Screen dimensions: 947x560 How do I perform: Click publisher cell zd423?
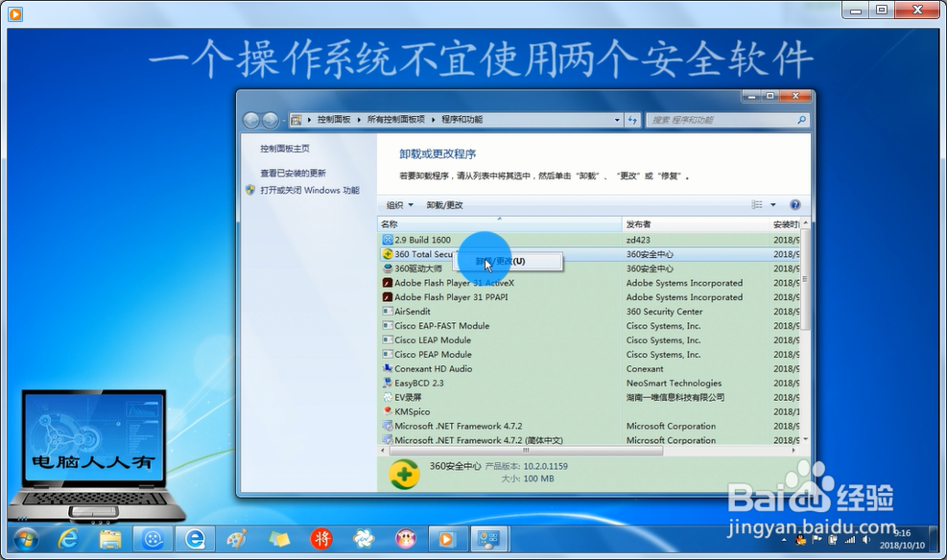[638, 240]
